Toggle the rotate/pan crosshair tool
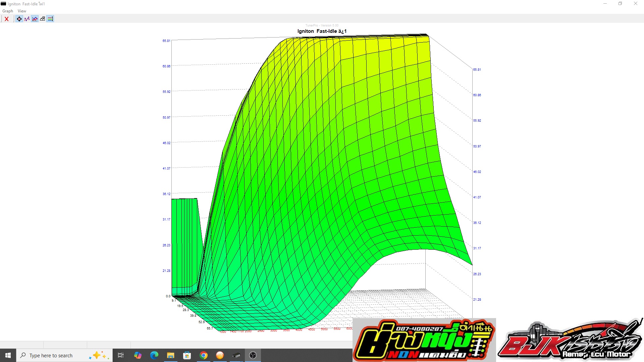This screenshot has width=644, height=362. (19, 19)
